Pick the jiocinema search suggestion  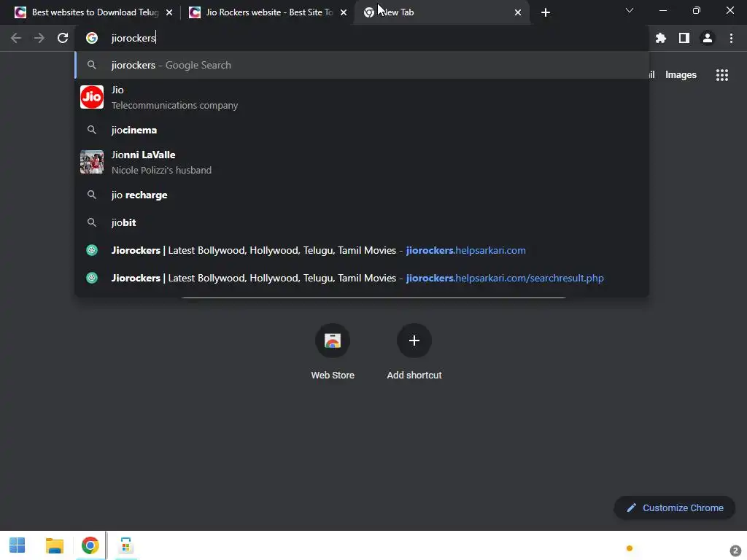[362, 130]
